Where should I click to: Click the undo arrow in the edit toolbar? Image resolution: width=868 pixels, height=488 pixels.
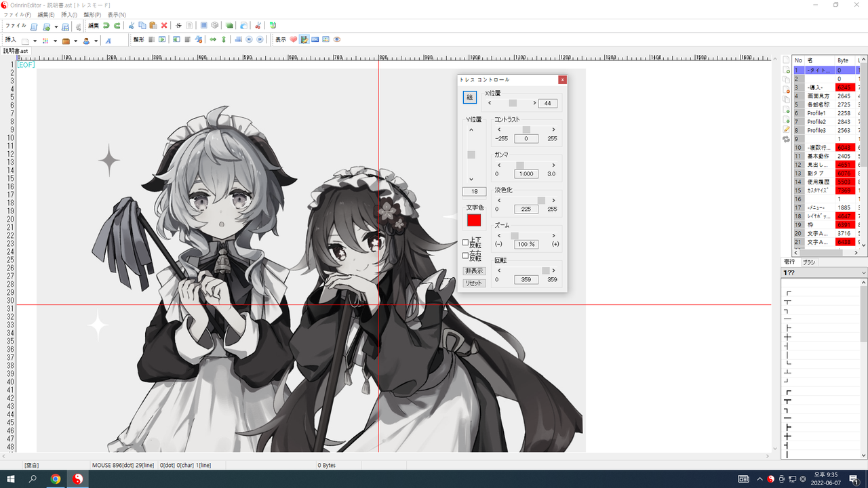(x=106, y=26)
